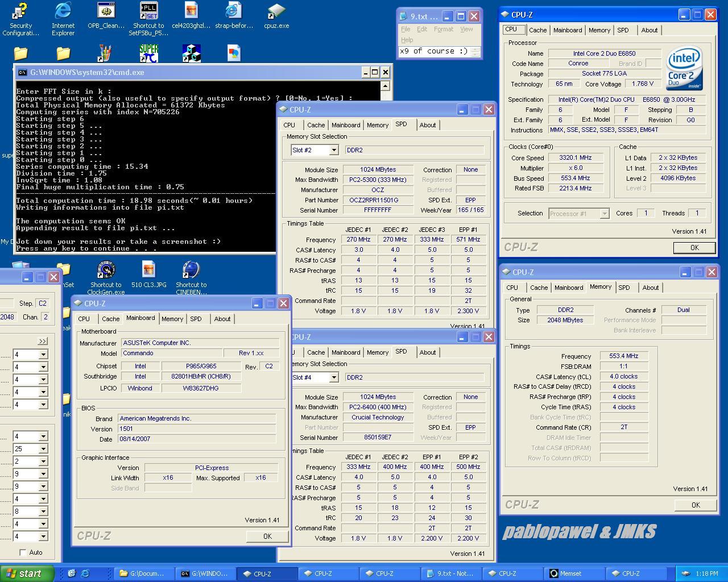Select the cel4203ghz image file icon
Image resolution: width=728 pixels, height=582 pixels.
pos(191,16)
